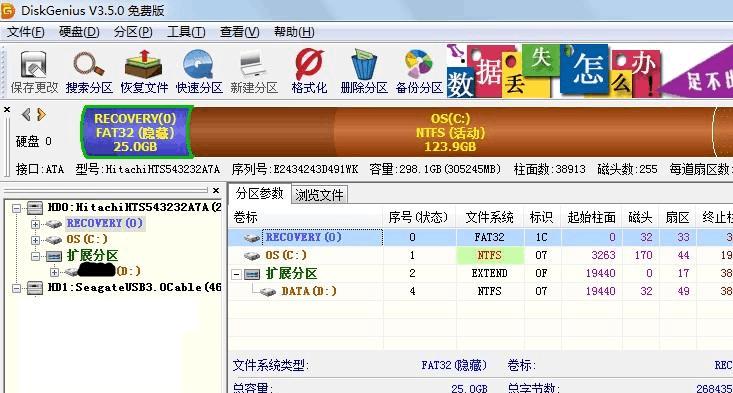
Task: Collapse the HD0 Hitachi disk tree node
Action: (16, 208)
